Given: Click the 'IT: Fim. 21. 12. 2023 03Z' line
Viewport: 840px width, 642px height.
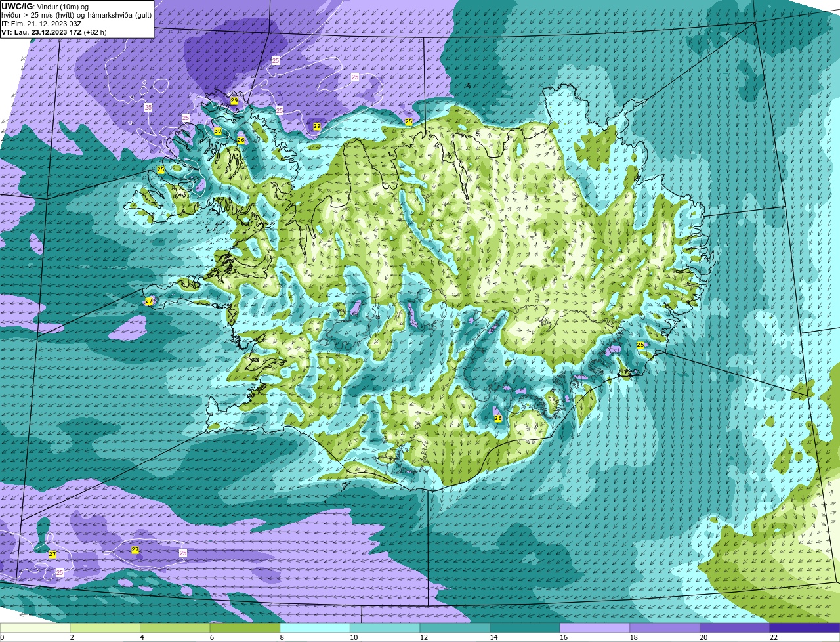Looking at the screenshot, I should point(41,24).
